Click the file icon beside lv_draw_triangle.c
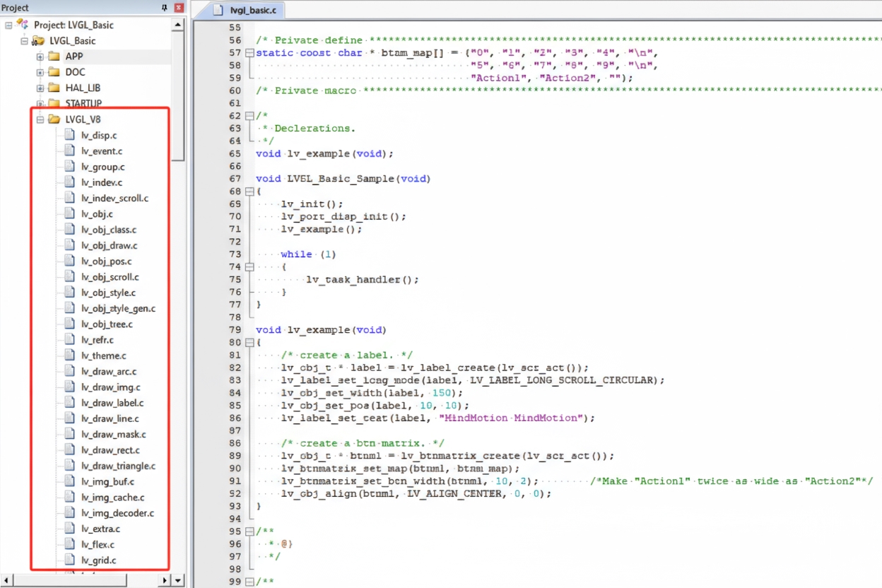The image size is (882, 588). 69,466
